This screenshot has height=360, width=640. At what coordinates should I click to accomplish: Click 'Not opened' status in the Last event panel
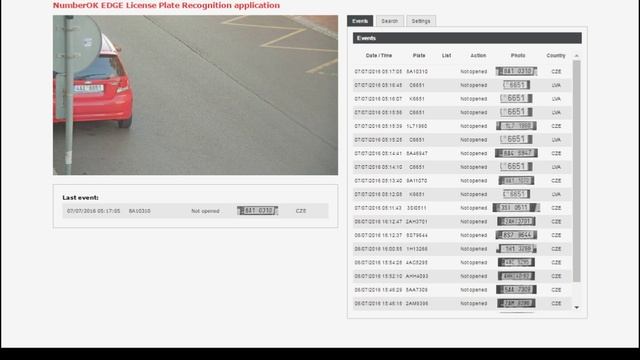coord(205,211)
